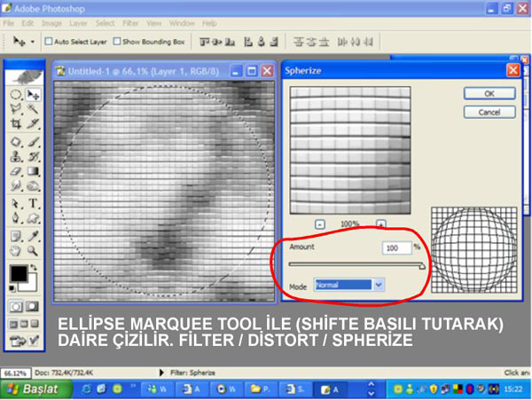532x400 pixels.
Task: Open the Başlat start button
Action: pyautogui.click(x=36, y=388)
